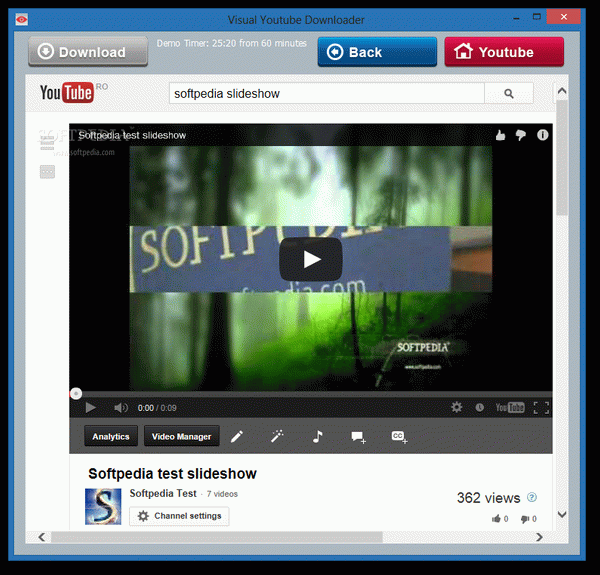This screenshot has height=575, width=600.
Task: Click the application eye icon in the title bar
Action: 21,19
